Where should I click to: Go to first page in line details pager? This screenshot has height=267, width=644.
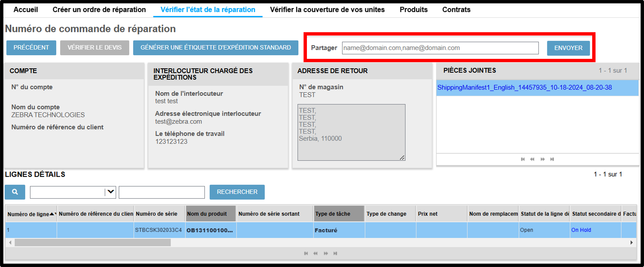306,253
